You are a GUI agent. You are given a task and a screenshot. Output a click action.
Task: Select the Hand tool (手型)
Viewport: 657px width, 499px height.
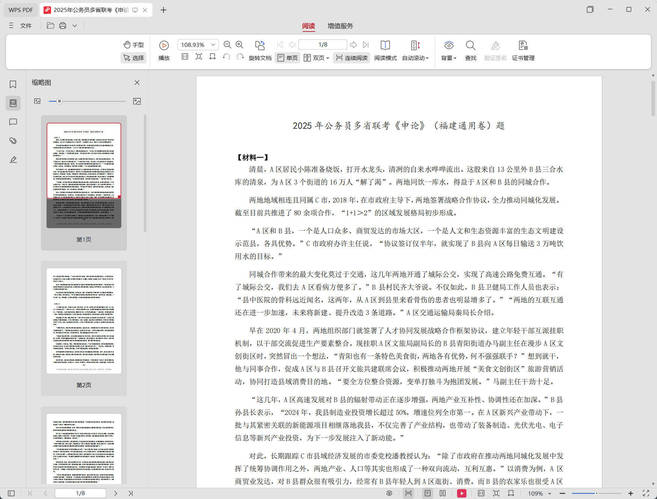133,45
